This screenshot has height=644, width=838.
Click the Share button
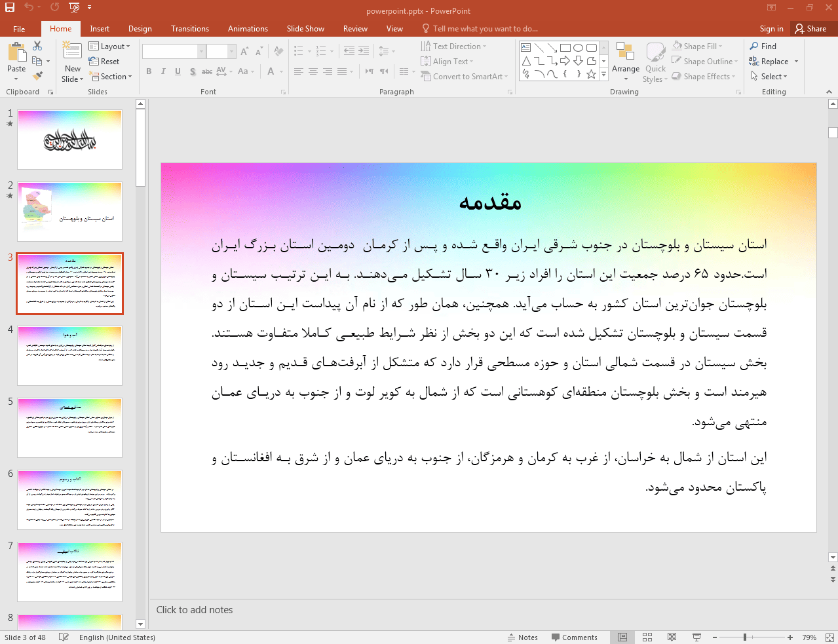point(810,29)
